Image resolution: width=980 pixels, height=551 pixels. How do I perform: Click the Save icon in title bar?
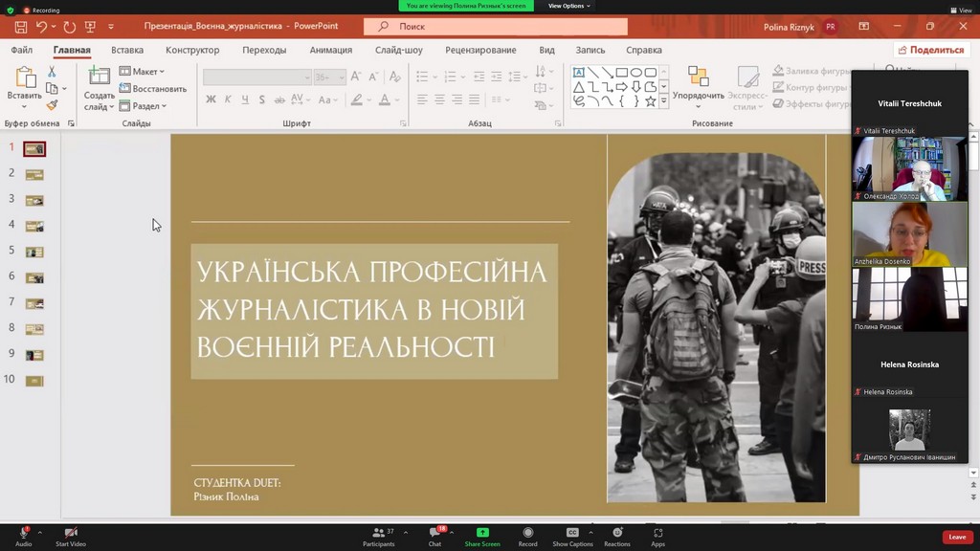pos(21,27)
